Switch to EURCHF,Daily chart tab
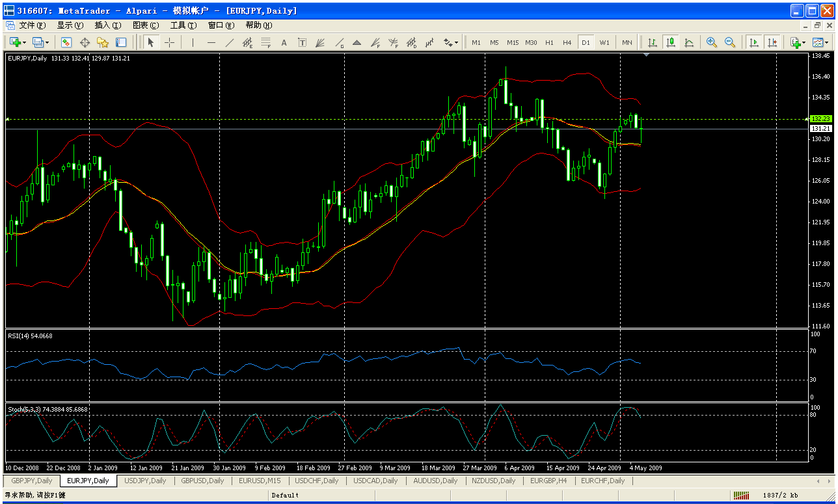838x504 pixels. tap(603, 481)
